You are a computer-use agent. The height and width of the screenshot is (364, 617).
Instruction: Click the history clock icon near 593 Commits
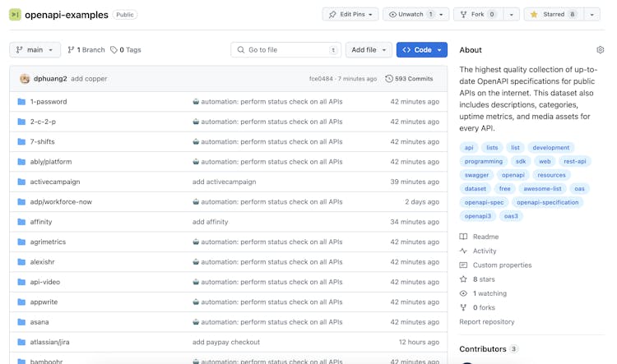pos(389,79)
